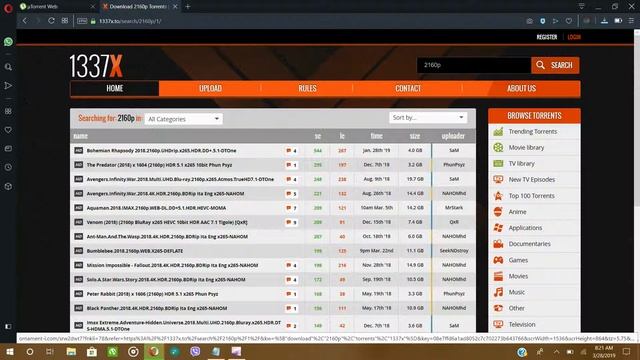Screen dimensions: 640x360
Task: Click uploader PhunPsyz on Predator row
Action: click(454, 165)
